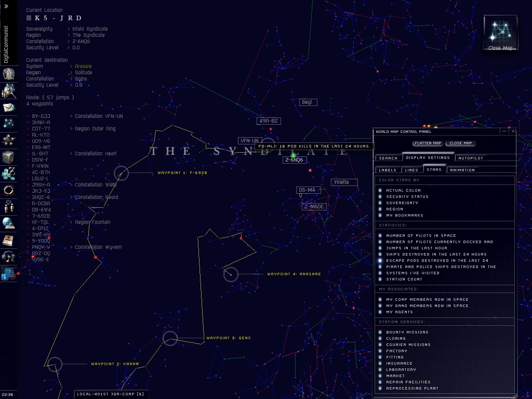Open the chat channels people icon
The width and height of the screenshot is (532, 399).
8,206
